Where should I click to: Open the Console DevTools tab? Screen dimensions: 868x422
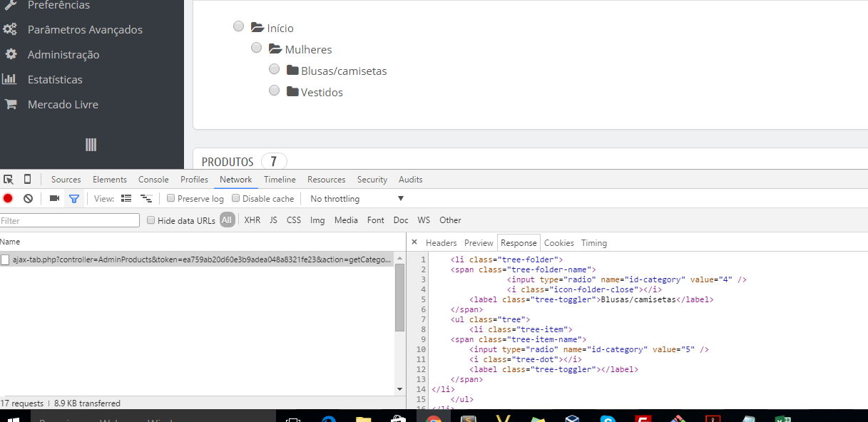(x=153, y=180)
